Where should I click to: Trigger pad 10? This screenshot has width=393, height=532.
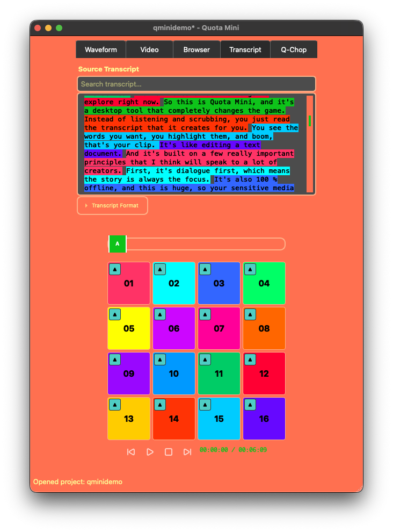coord(174,373)
